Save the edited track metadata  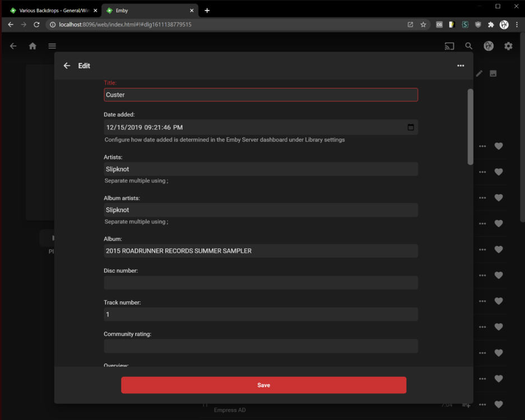tap(263, 385)
